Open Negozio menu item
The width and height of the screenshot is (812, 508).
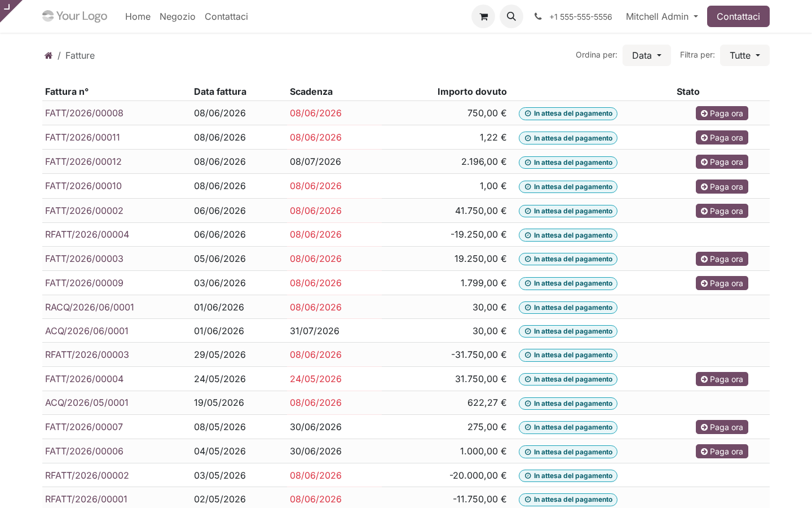(x=178, y=16)
